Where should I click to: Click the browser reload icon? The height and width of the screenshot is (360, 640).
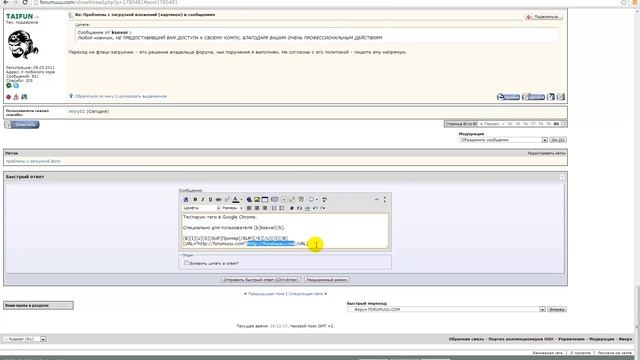(25, 2)
